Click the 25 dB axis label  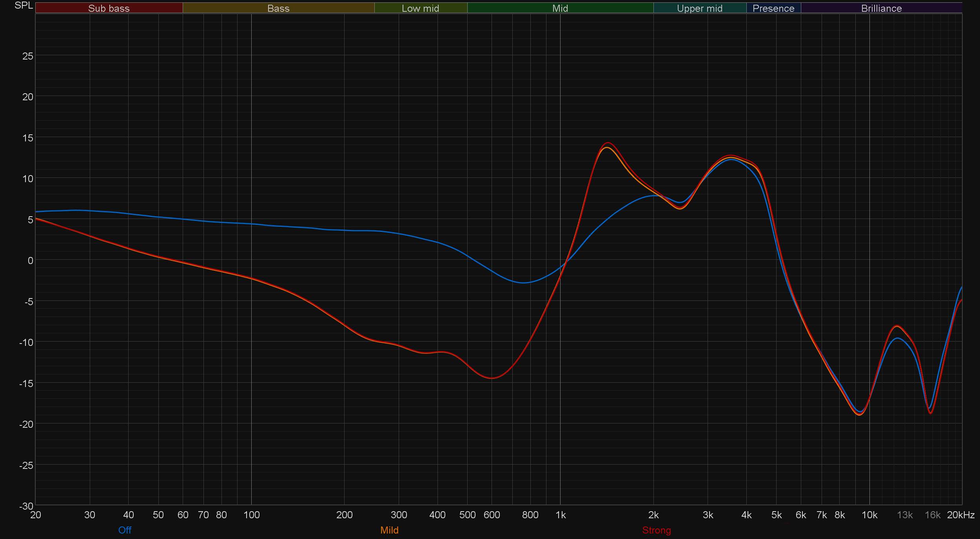pyautogui.click(x=28, y=56)
